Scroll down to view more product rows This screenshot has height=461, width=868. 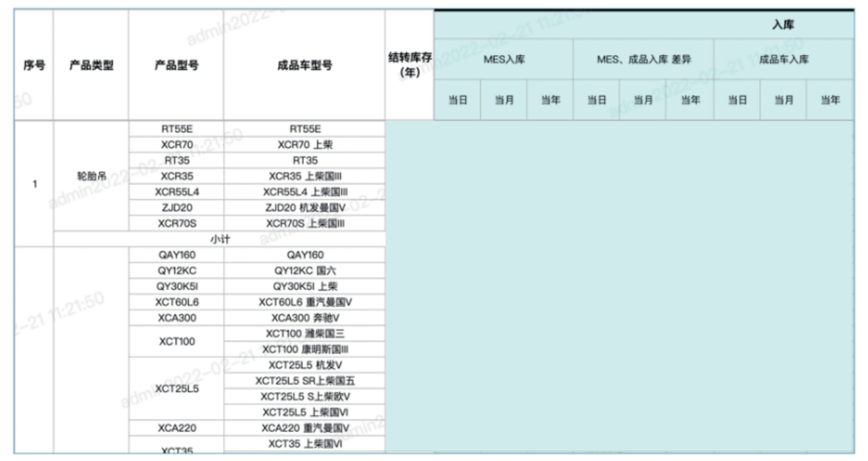[434, 344]
